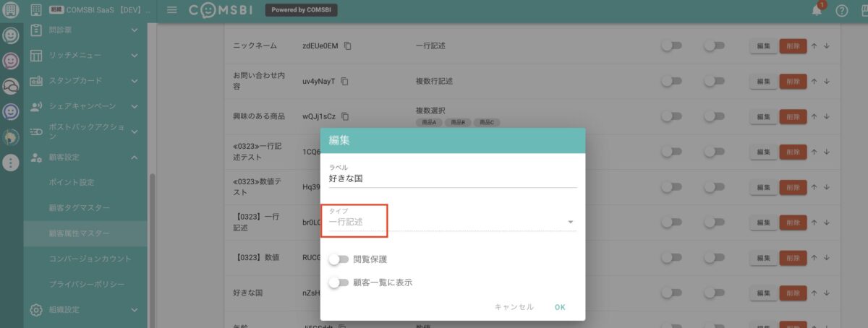Toggle first switch in ニックネーム row
The width and height of the screenshot is (868, 328).
pos(671,46)
